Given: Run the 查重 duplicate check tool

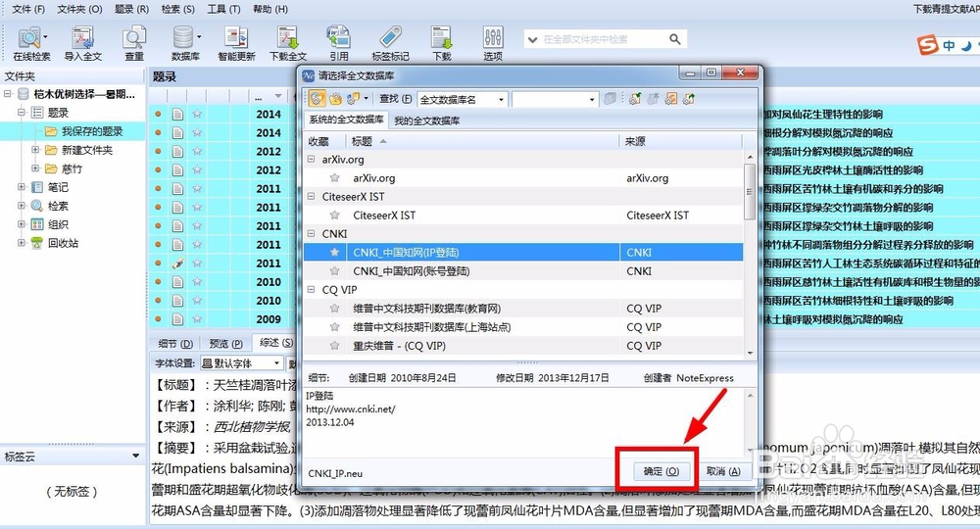Looking at the screenshot, I should (x=133, y=43).
